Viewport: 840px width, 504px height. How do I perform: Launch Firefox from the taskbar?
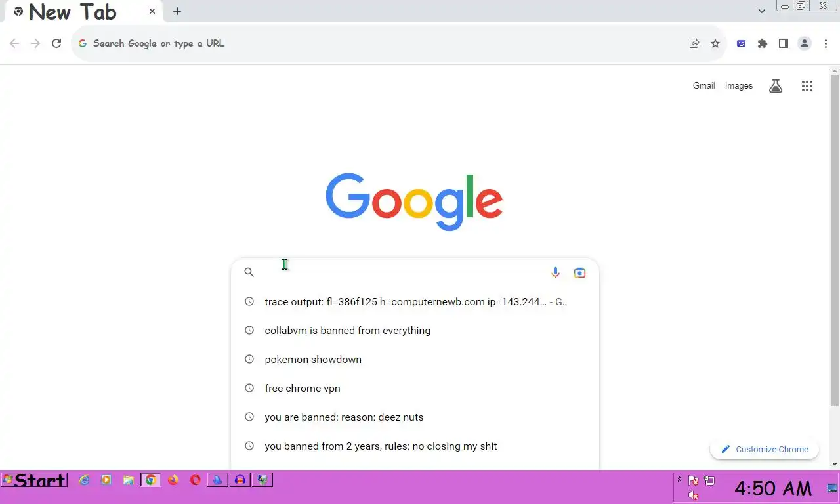[173, 480]
